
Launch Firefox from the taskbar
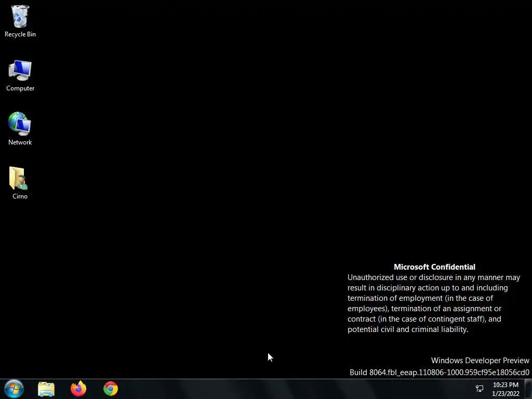pyautogui.click(x=78, y=389)
